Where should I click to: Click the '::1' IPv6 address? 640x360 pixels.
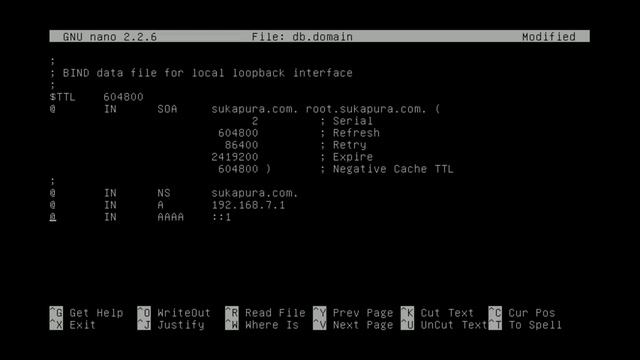click(221, 217)
